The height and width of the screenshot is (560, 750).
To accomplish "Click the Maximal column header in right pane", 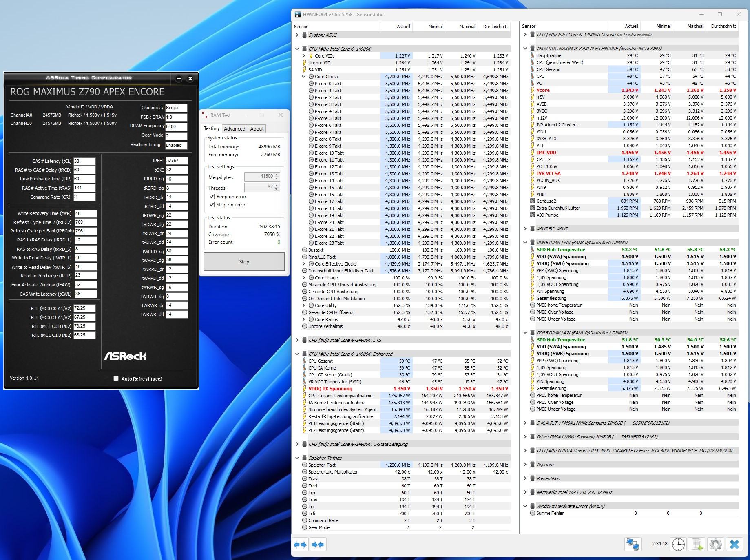I will pyautogui.click(x=689, y=26).
